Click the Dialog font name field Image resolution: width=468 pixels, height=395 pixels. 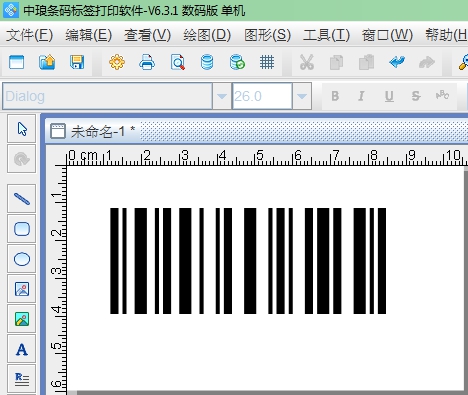point(107,96)
